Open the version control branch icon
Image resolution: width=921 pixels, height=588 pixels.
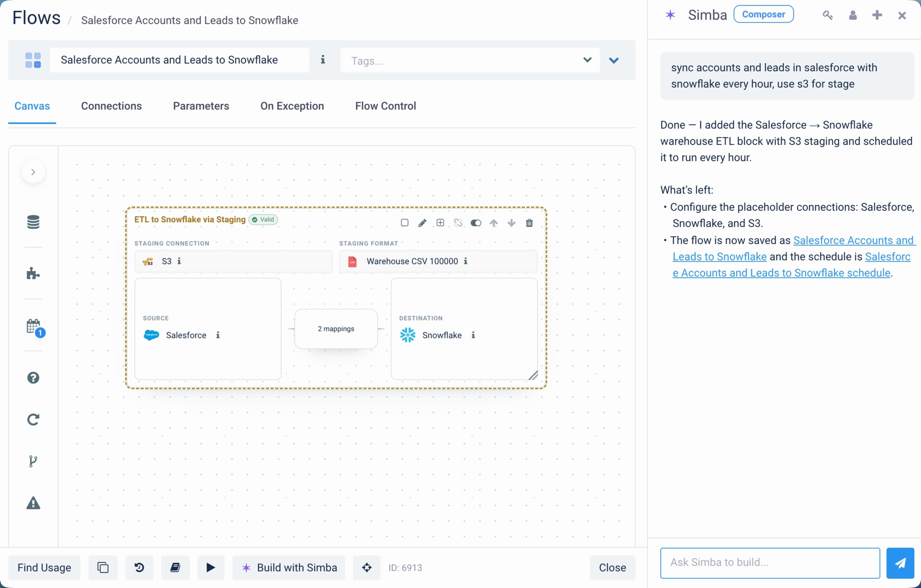click(x=33, y=461)
